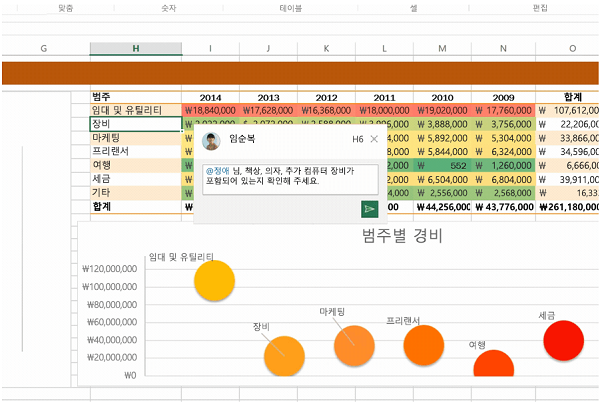Click the 맞춤 ribbon group label
600x405 pixels.
[x=65, y=8]
